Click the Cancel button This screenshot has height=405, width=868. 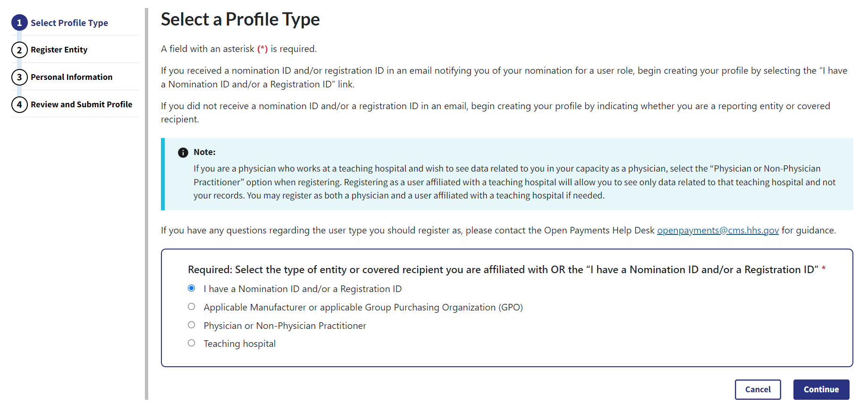[758, 389]
